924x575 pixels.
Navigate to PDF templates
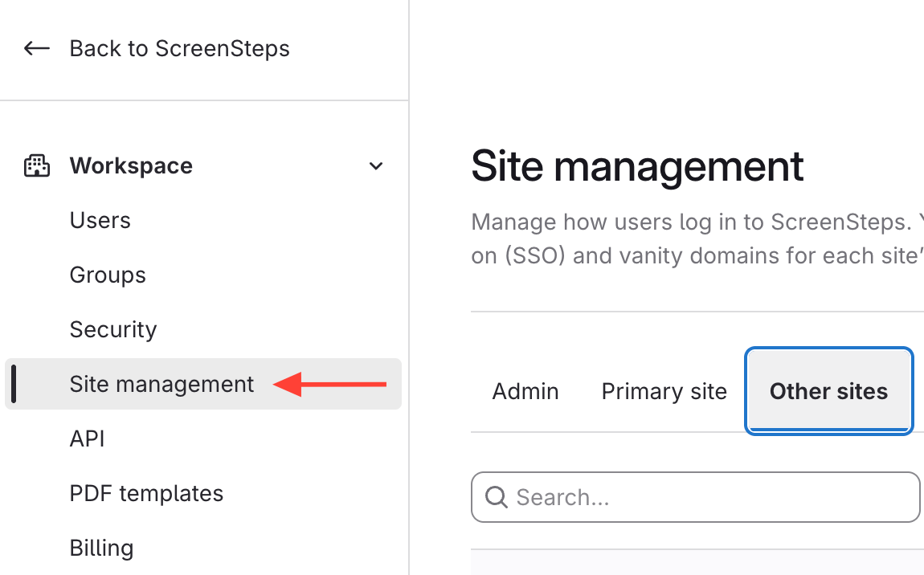(146, 494)
